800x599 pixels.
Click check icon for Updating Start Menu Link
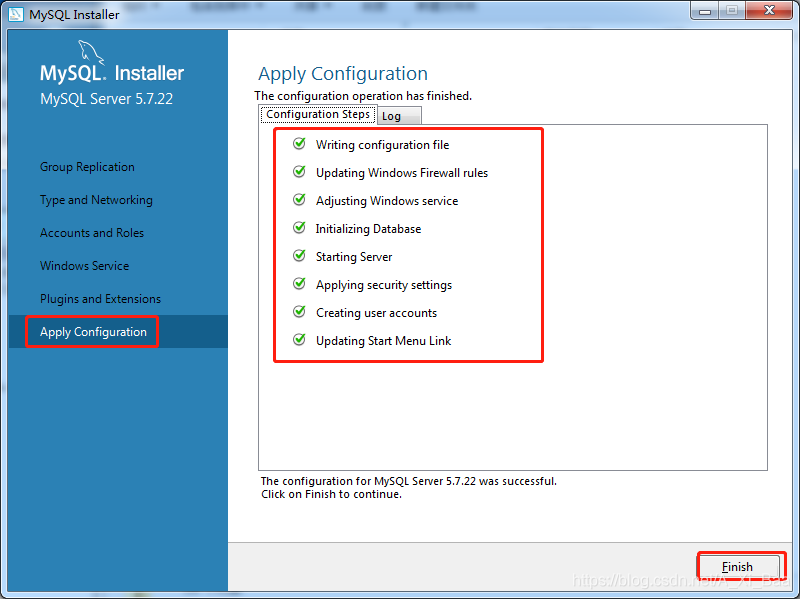point(299,340)
